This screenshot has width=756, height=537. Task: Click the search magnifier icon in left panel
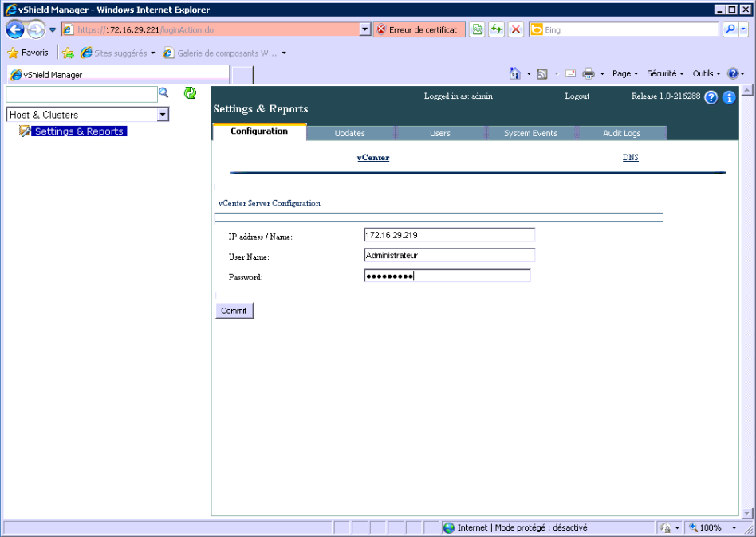164,93
